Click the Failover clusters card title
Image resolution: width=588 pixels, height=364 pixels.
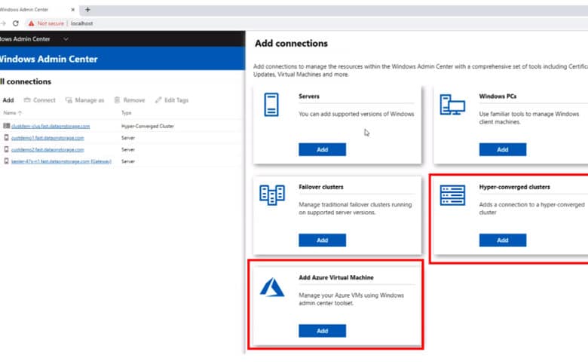[x=321, y=187]
